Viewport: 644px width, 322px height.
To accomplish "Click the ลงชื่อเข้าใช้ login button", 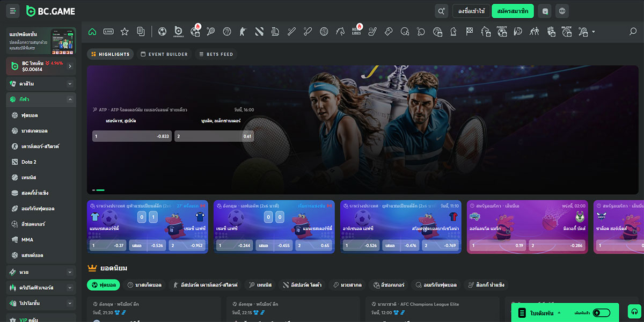I will (x=471, y=11).
